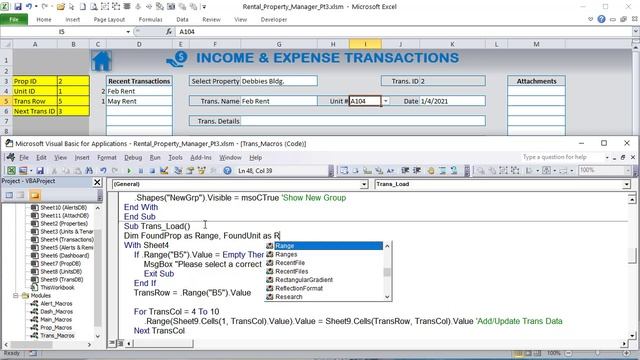Click Open folder icon in Excel quick access
The image size is (640, 360).
pyautogui.click(x=60, y=7)
